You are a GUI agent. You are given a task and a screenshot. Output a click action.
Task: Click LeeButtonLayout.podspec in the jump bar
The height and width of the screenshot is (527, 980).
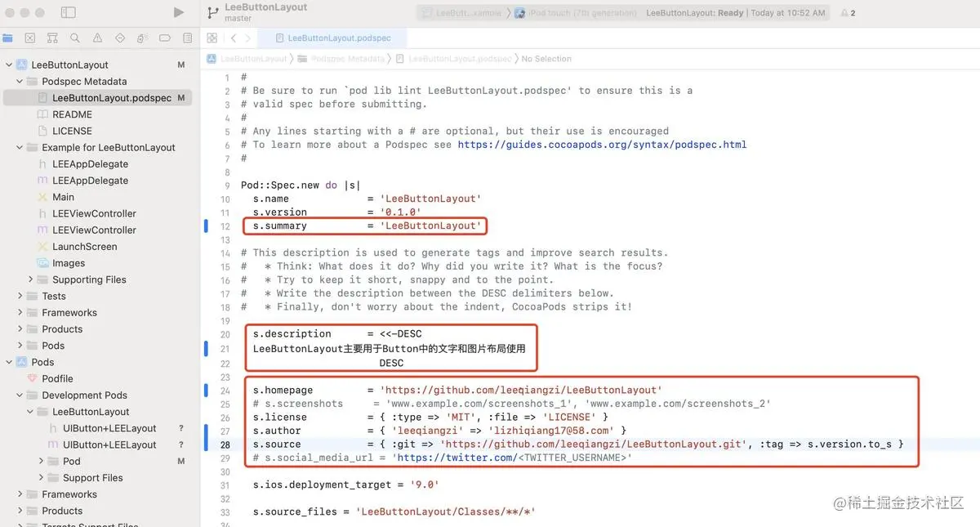click(x=454, y=59)
